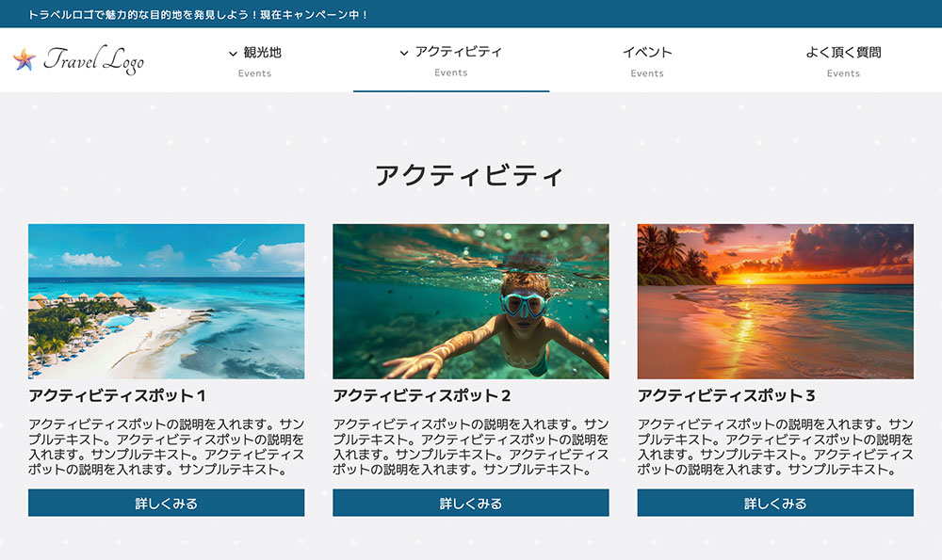Expand the 観光地 dropdown chevron

pos(233,54)
